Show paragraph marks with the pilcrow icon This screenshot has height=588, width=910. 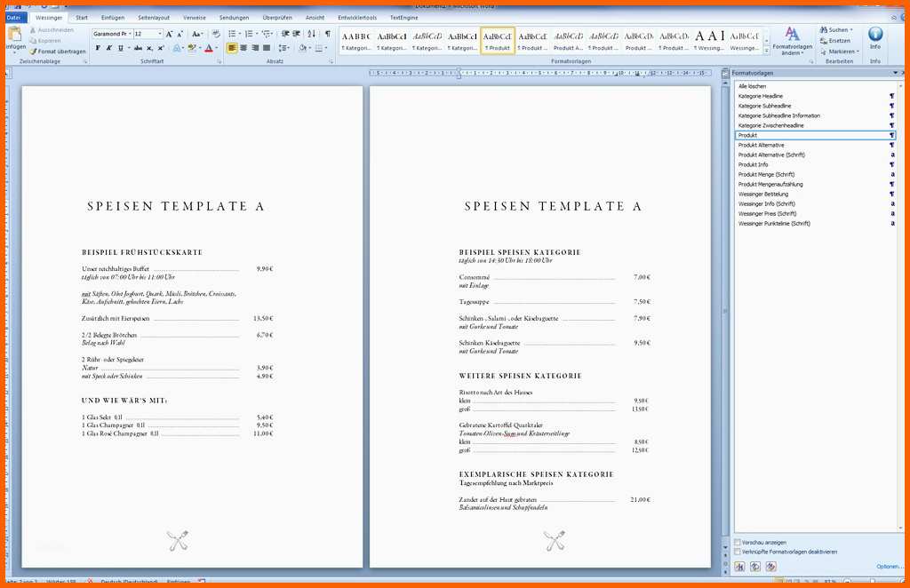point(327,34)
